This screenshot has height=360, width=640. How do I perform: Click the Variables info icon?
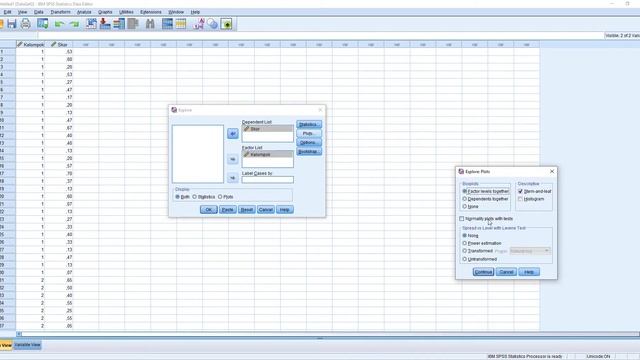119,24
